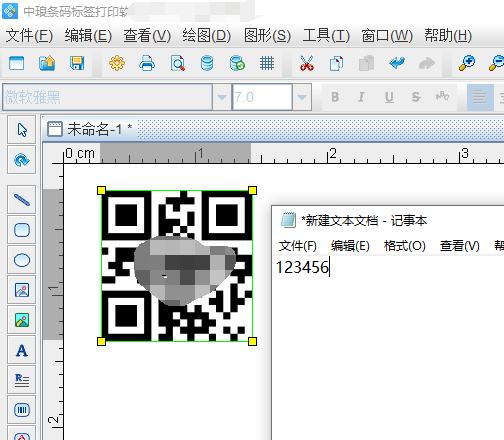Click the new label document icon
The height and width of the screenshot is (440, 504).
tap(17, 63)
